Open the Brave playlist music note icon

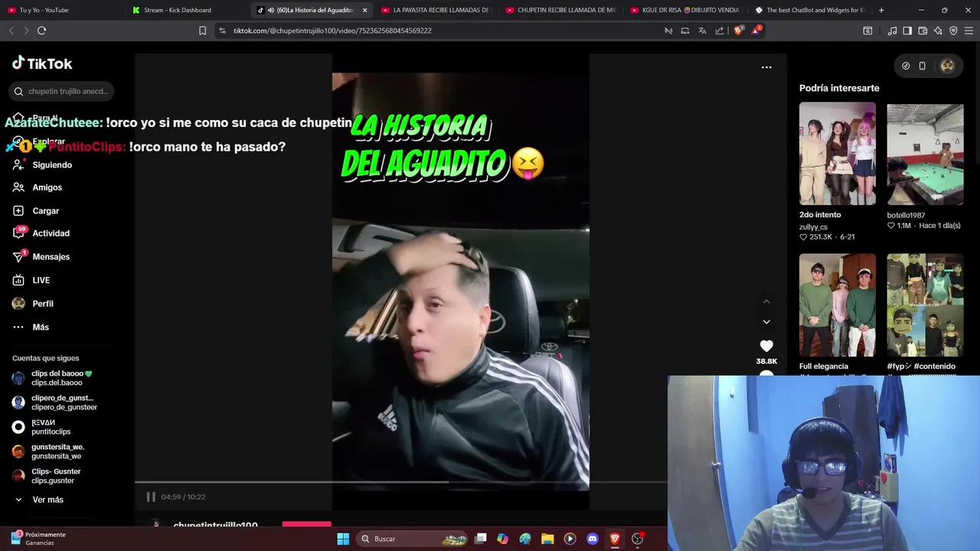coord(892,31)
